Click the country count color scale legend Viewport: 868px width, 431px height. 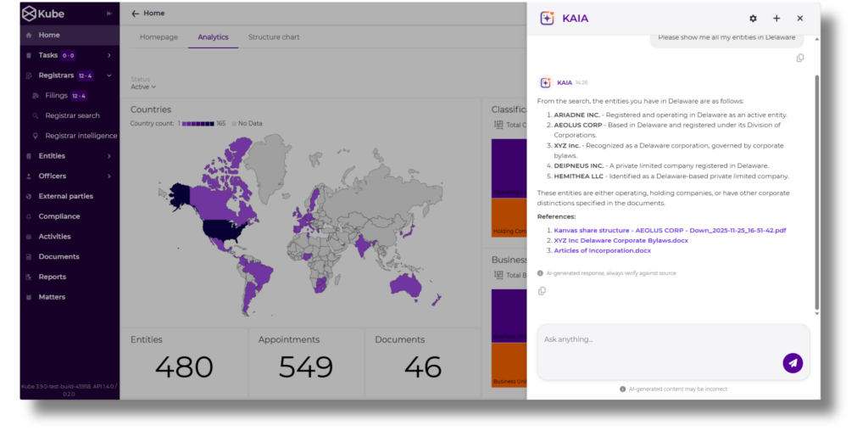pos(198,124)
